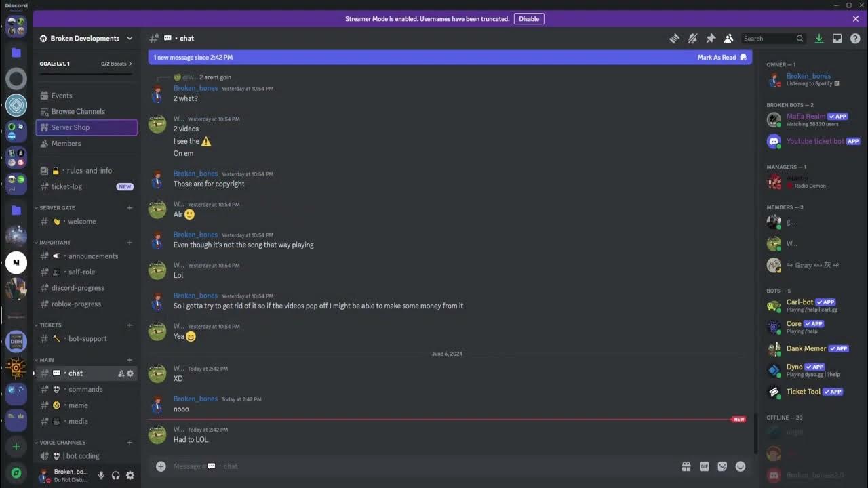This screenshot has height=488, width=868.
Task: Collapse the TICKETS channel category
Action: click(x=50, y=325)
